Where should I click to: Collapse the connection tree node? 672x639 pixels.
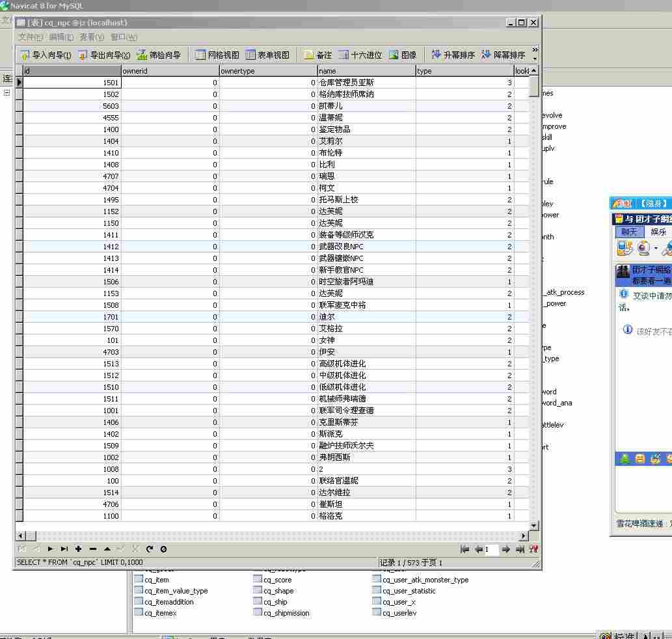(7, 92)
